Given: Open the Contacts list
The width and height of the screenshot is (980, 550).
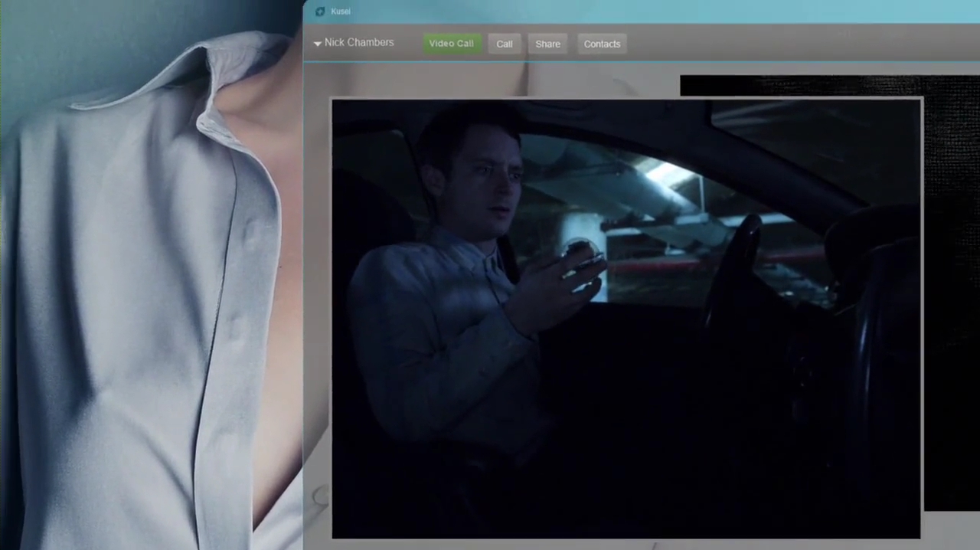Looking at the screenshot, I should (602, 44).
